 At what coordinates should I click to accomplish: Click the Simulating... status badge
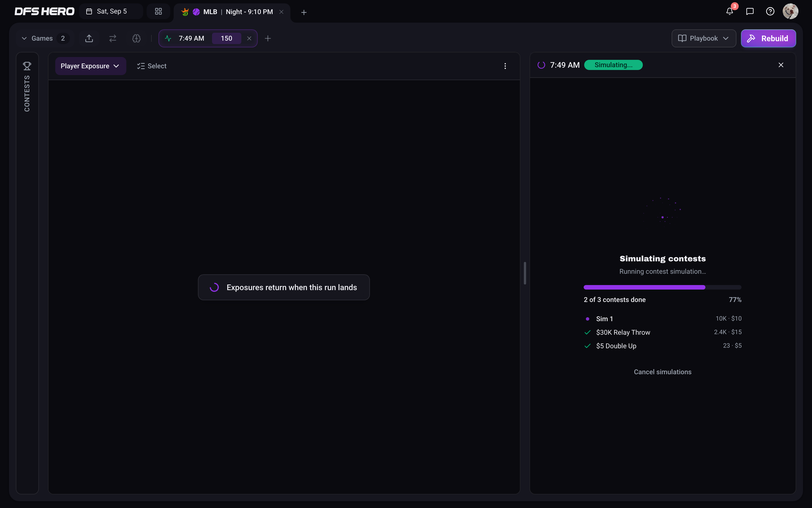(x=613, y=65)
